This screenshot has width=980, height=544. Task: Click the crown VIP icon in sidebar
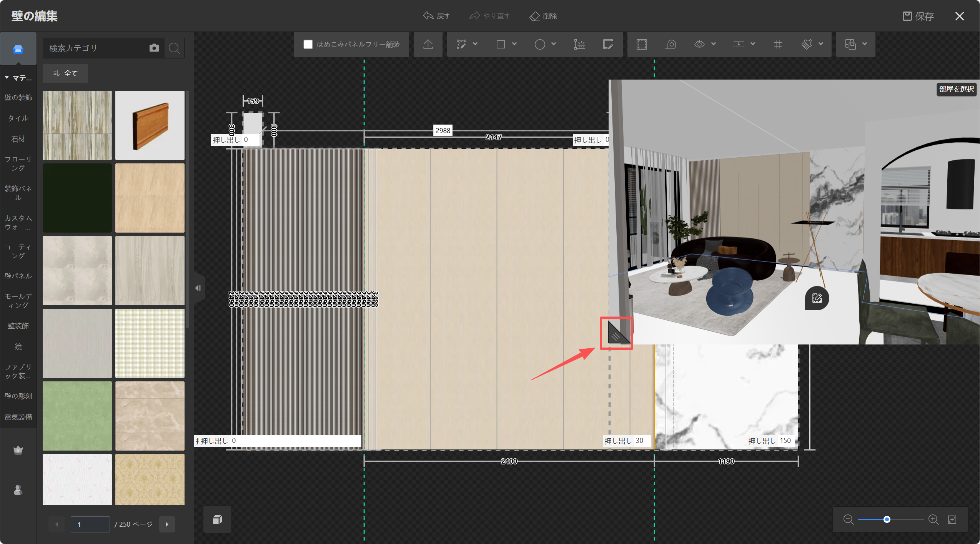pos(18,450)
